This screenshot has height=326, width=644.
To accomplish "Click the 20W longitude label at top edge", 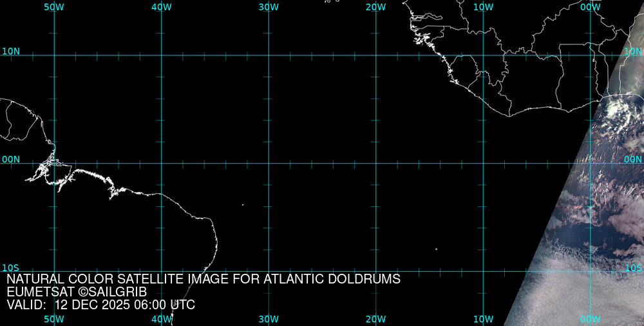I will (375, 7).
